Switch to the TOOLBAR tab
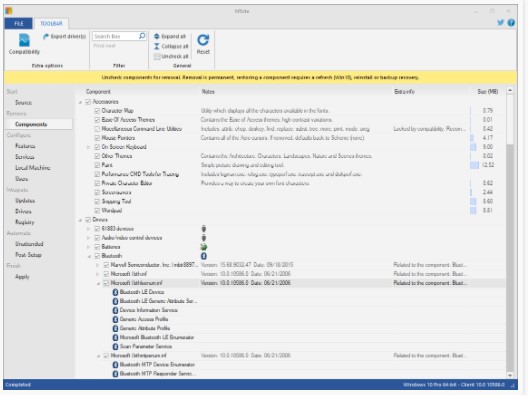 pyautogui.click(x=51, y=23)
